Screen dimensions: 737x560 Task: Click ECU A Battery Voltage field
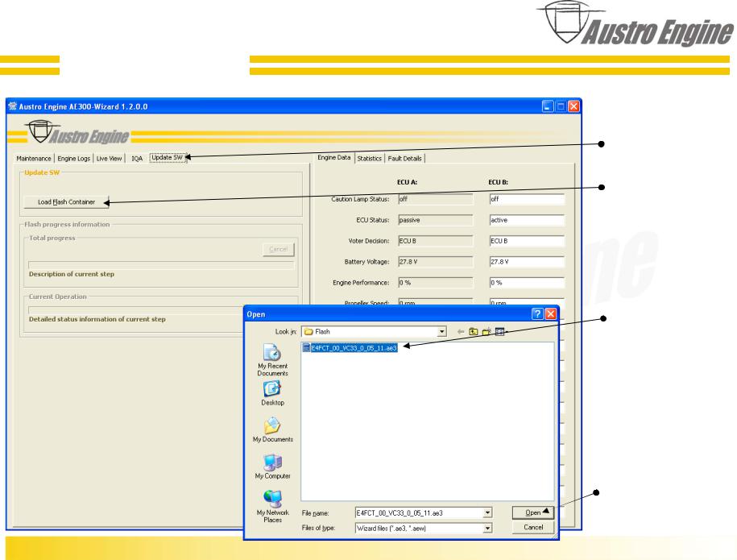point(435,262)
